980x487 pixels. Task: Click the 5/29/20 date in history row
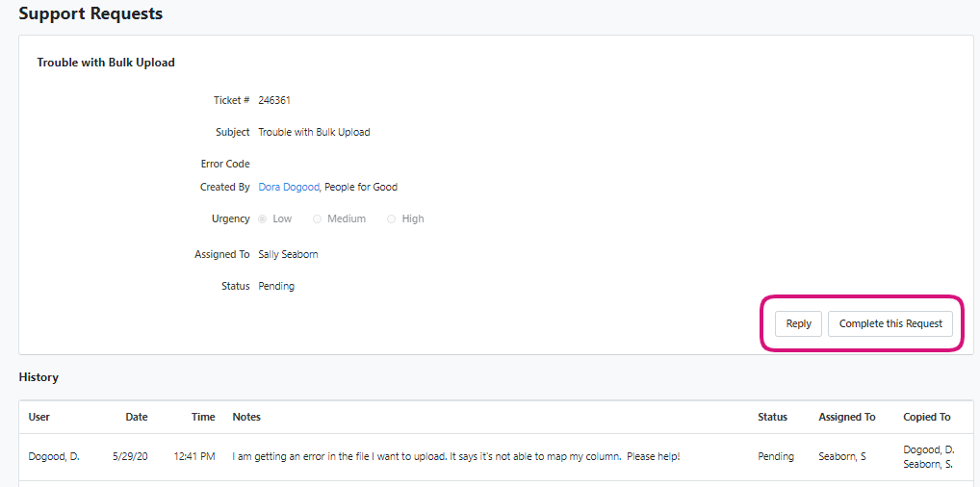[x=130, y=456]
